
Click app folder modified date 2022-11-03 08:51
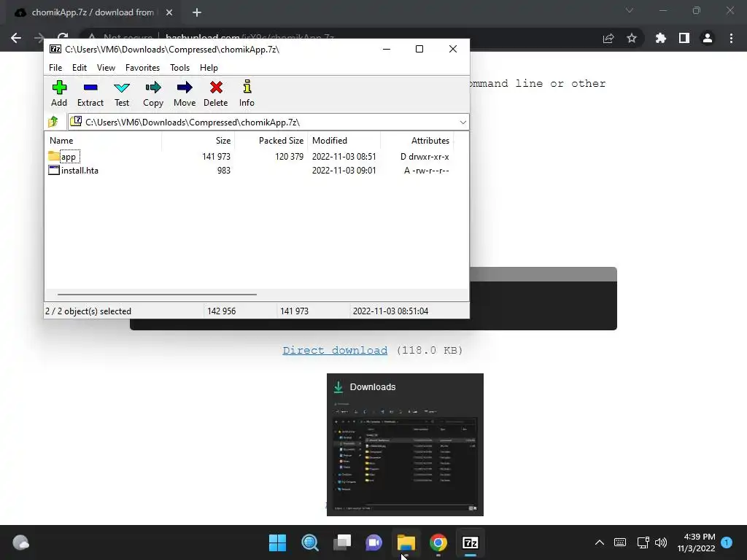(344, 157)
